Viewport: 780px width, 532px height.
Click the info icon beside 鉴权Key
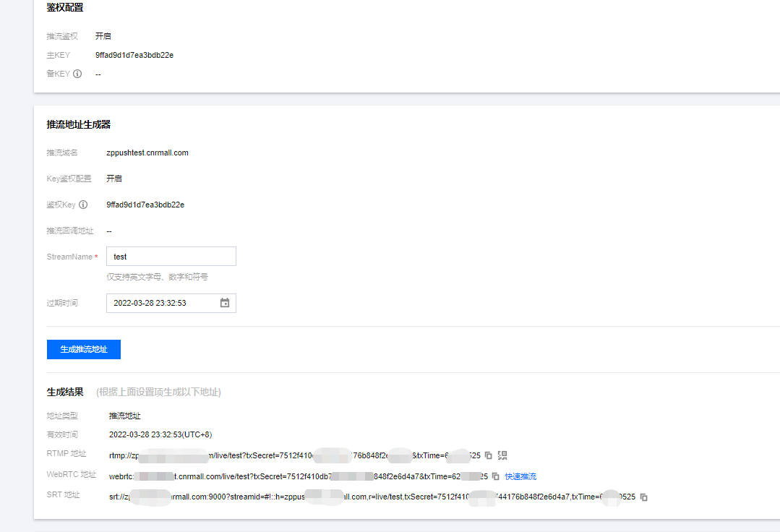[83, 205]
